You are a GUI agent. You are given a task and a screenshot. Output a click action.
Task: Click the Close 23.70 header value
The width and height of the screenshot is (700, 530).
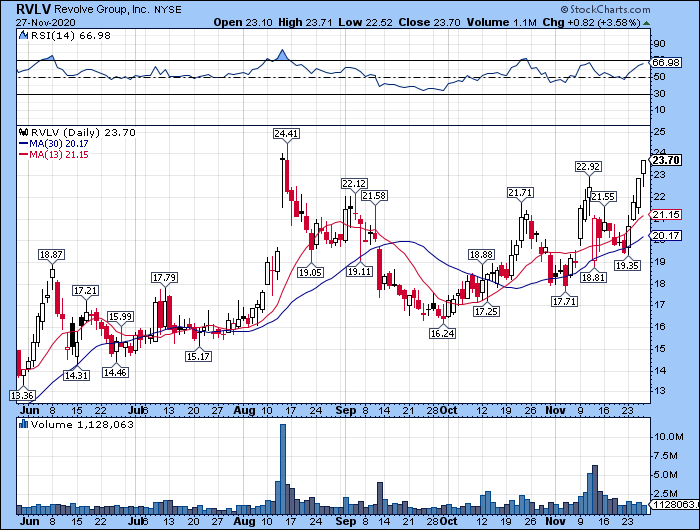(429, 22)
